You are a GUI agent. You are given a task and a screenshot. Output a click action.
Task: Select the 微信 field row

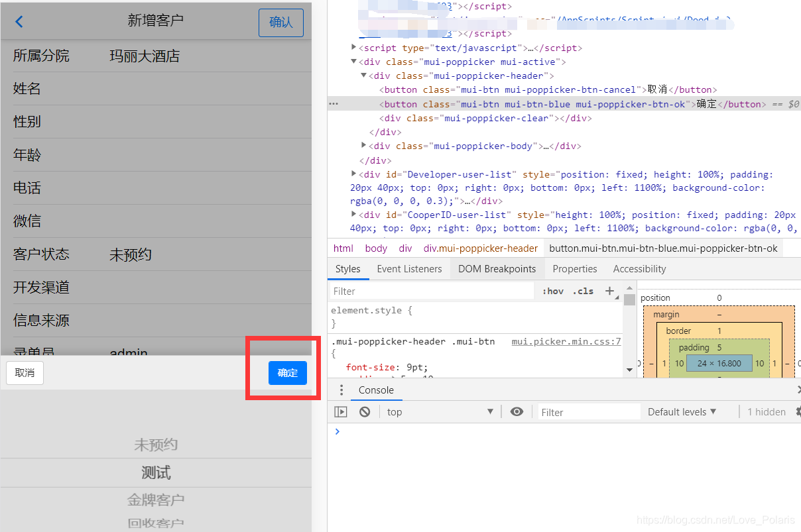tap(156, 221)
